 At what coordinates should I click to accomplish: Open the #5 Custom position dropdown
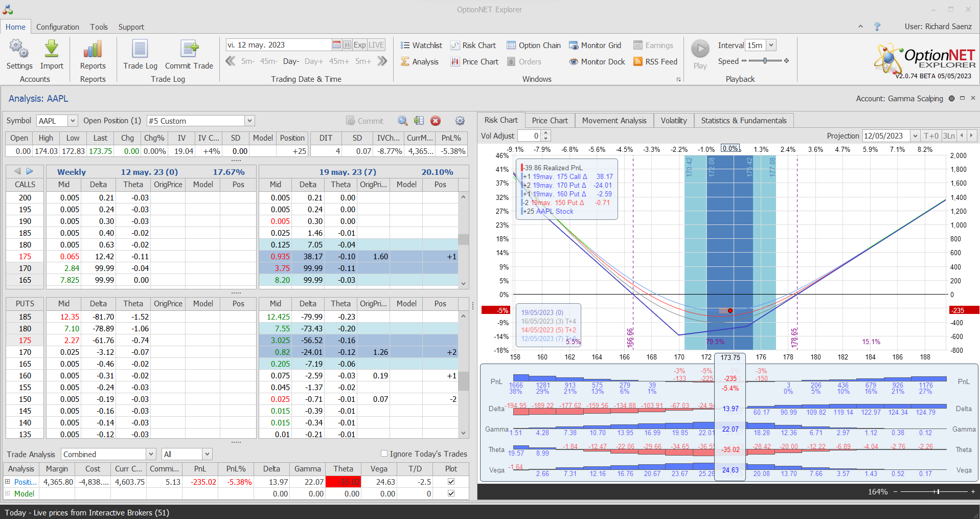249,121
